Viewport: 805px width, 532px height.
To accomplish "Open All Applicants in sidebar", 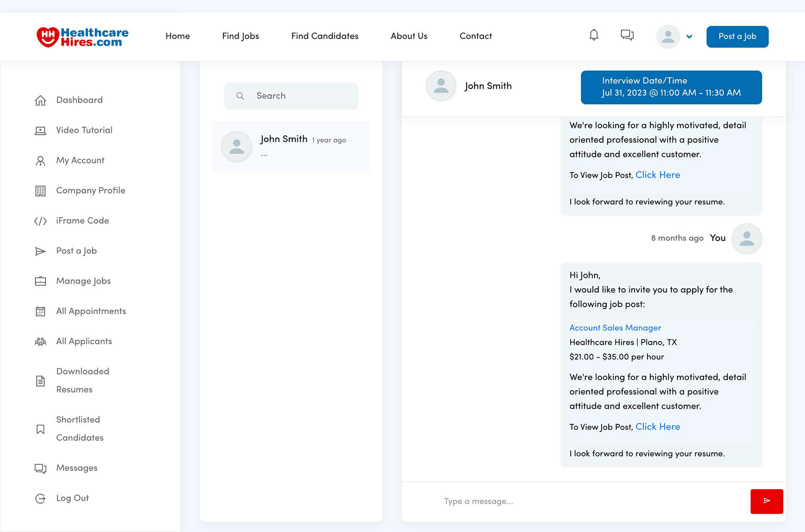I will 84,341.
